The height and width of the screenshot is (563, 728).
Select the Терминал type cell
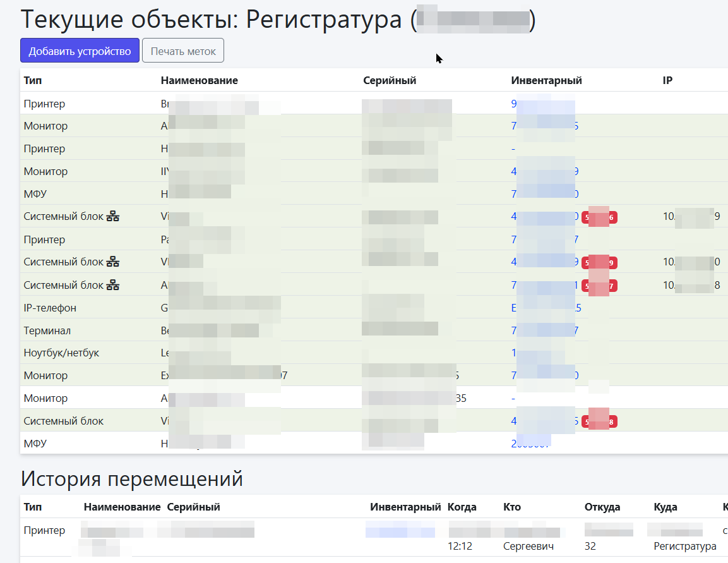pyautogui.click(x=47, y=330)
